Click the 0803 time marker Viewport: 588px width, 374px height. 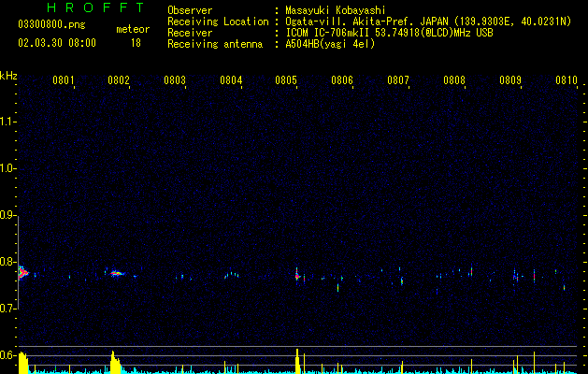tap(175, 80)
